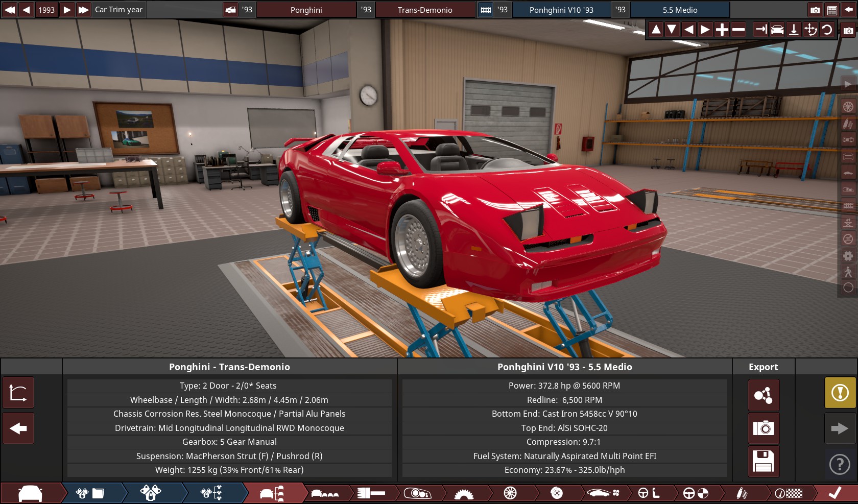Screen dimensions: 858x504
Task: Click the empty circle icon in side panel
Action: tap(848, 287)
